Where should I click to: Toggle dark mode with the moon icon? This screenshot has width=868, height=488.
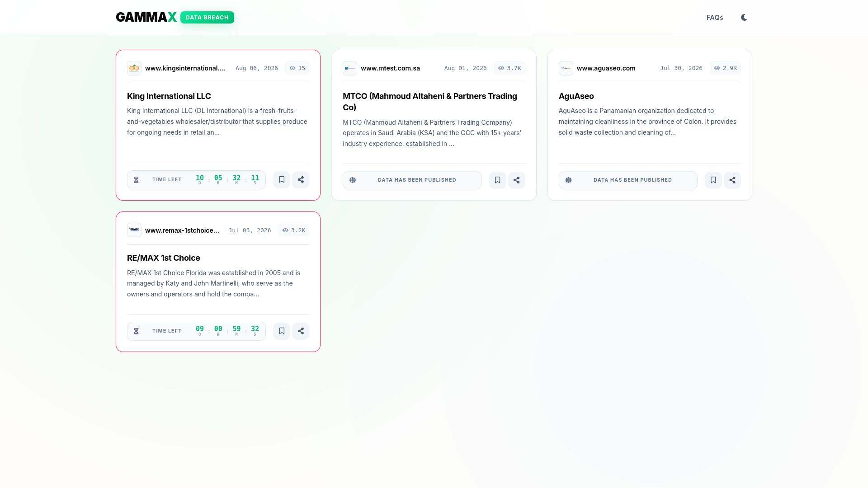coord(744,18)
